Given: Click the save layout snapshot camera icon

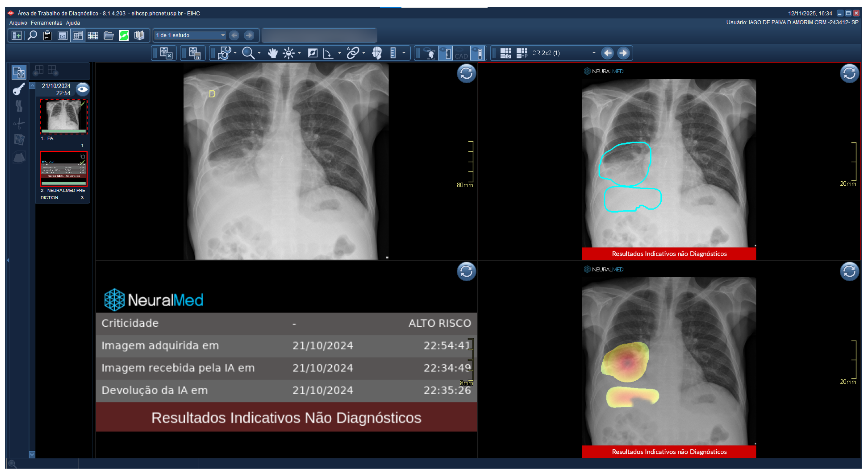Looking at the screenshot, I should click(x=505, y=53).
